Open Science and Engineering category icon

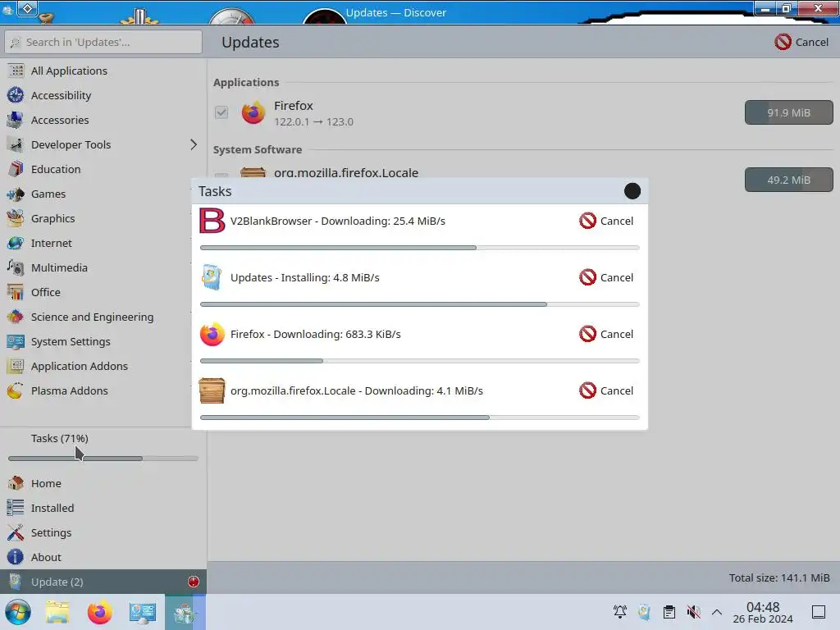click(16, 317)
